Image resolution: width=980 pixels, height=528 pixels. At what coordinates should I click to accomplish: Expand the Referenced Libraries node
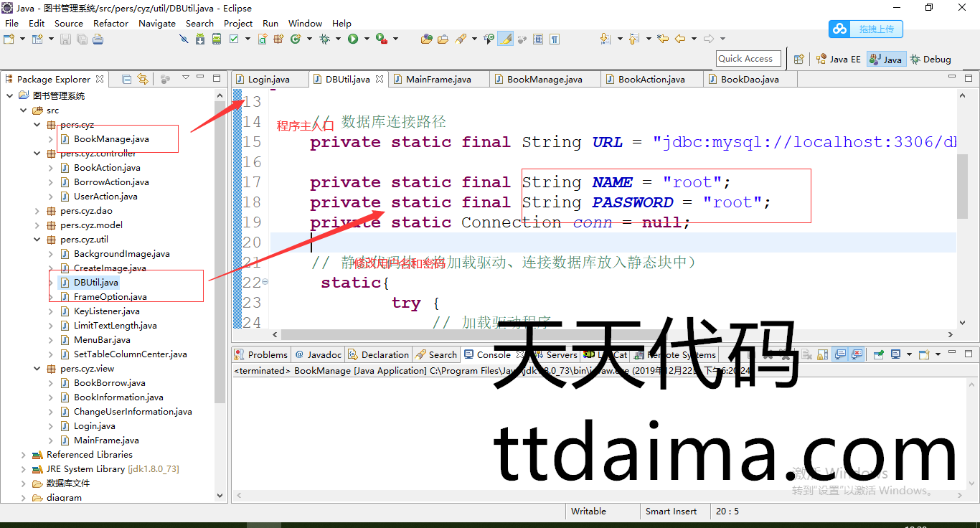pos(24,455)
